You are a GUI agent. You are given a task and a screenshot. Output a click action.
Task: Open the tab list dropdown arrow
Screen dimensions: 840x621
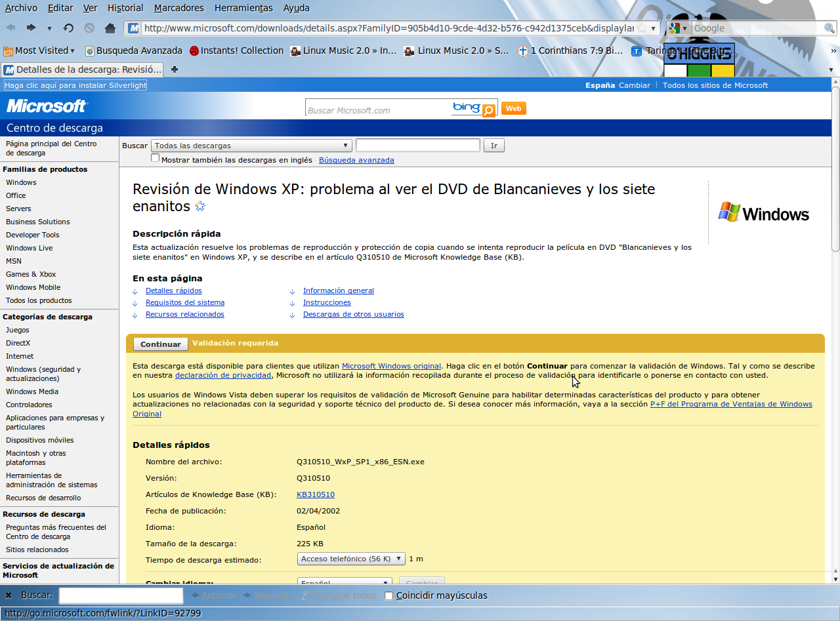pyautogui.click(x=831, y=70)
